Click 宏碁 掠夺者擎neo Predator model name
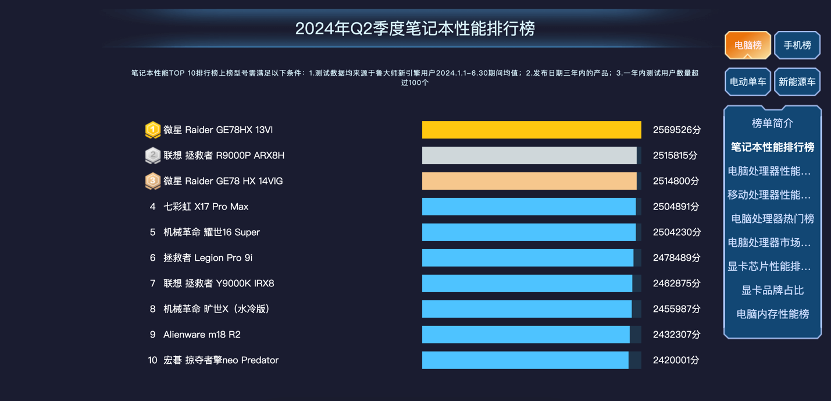Viewport: 832px width, 402px height. tap(221, 360)
